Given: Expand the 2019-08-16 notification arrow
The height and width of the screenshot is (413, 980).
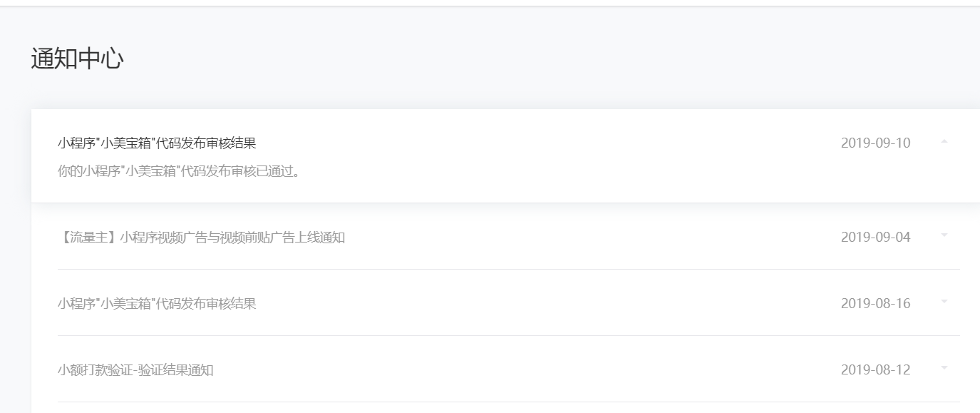Looking at the screenshot, I should [944, 302].
